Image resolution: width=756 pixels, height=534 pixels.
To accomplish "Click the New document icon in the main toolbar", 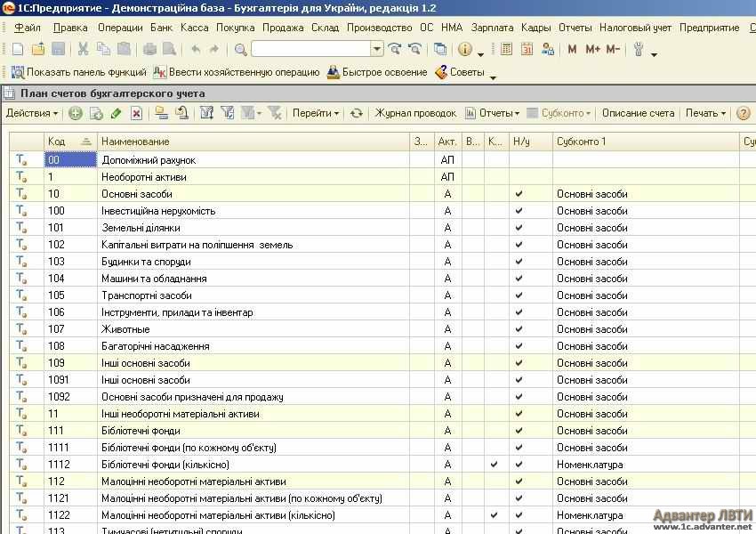I will (x=18, y=49).
